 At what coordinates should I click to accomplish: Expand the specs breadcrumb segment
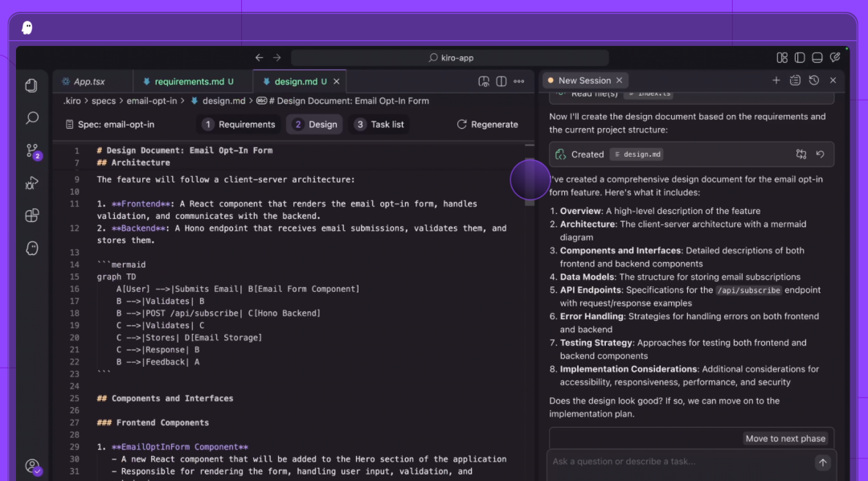104,101
